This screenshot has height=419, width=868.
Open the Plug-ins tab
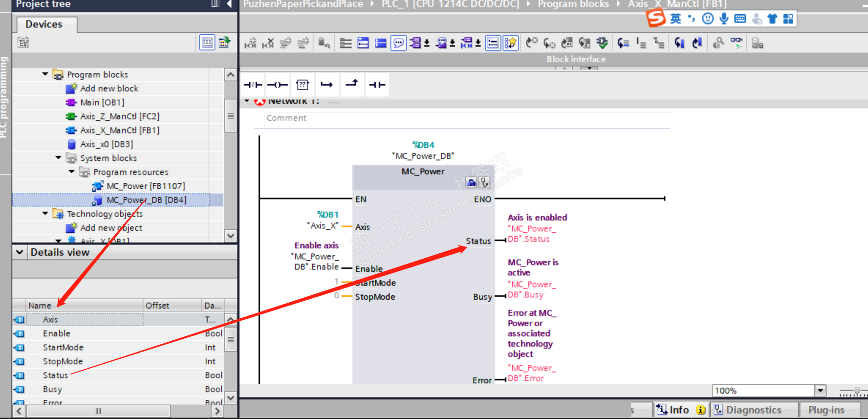click(826, 410)
